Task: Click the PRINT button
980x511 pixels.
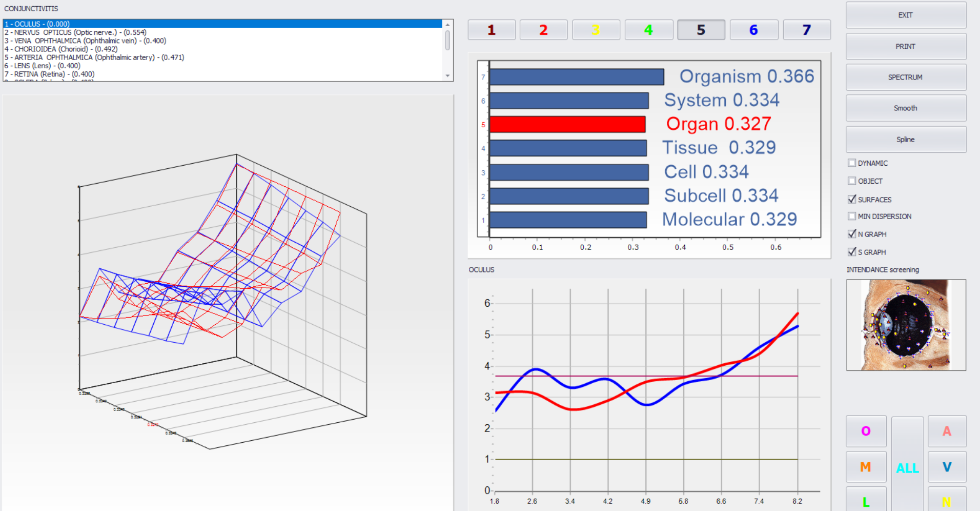Action: [x=906, y=47]
